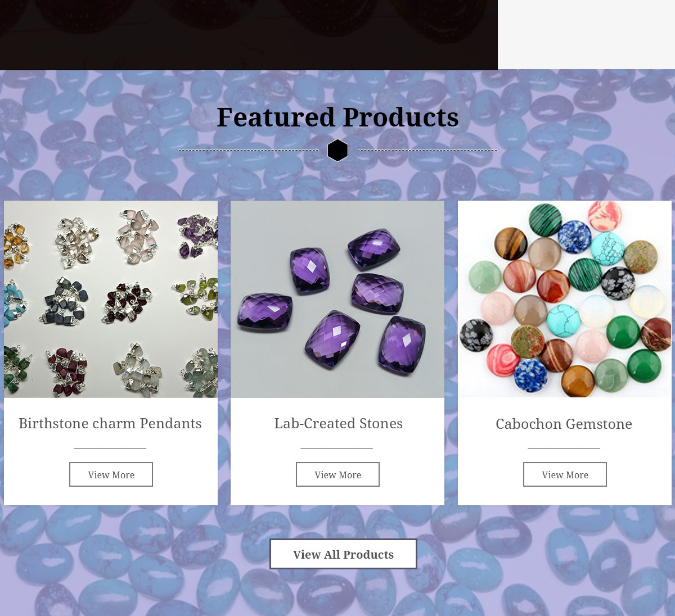This screenshot has height=616, width=675.
Task: Click the dashed line left of hexagon
Action: click(249, 151)
